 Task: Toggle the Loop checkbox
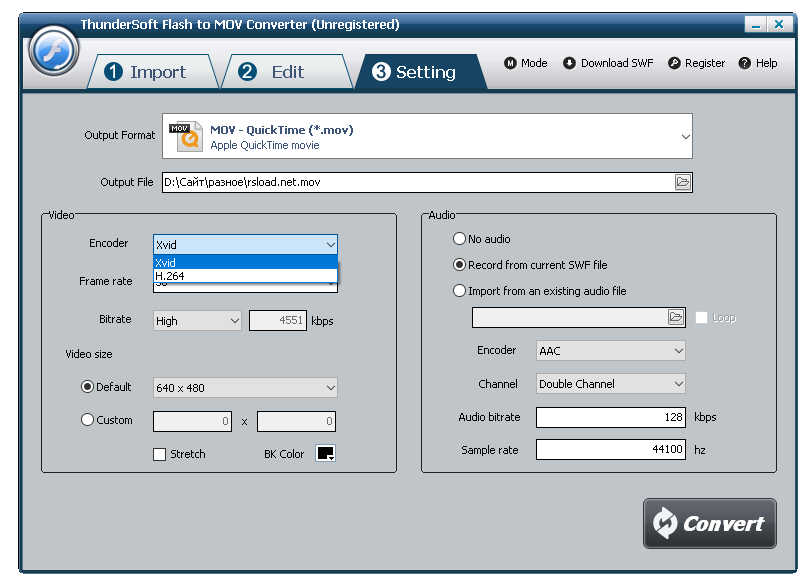701,317
